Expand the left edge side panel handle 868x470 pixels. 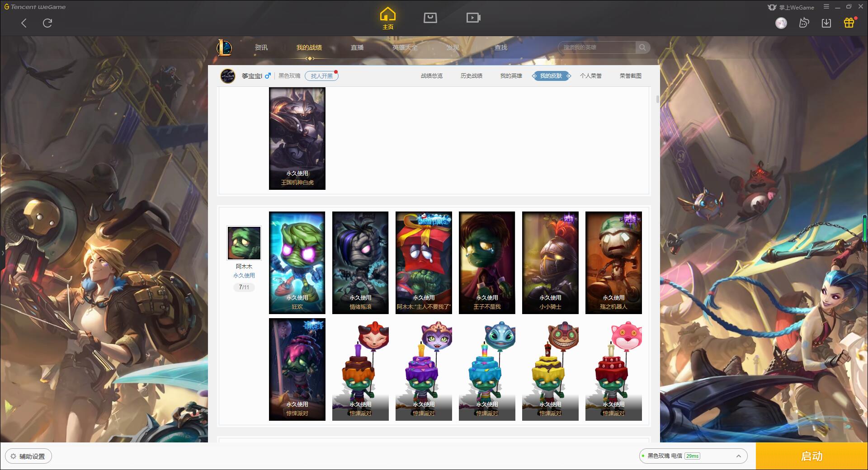pos(2,253)
